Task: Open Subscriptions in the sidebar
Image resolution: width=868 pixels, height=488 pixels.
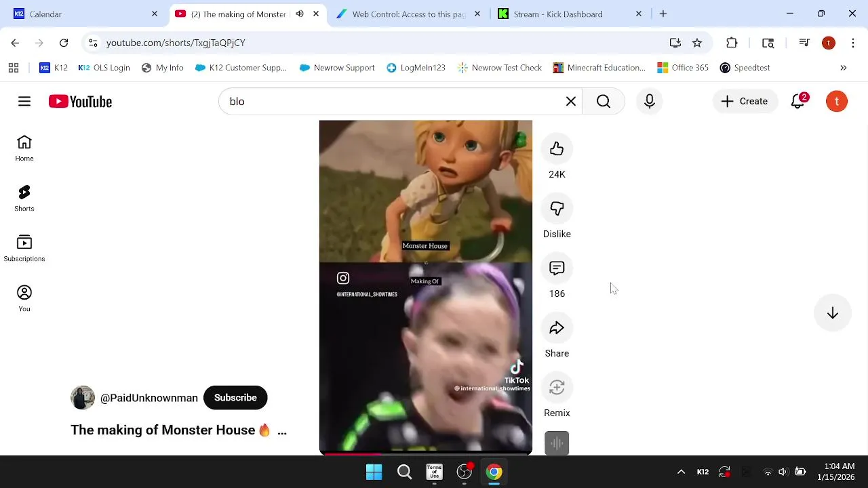Action: coord(24,249)
